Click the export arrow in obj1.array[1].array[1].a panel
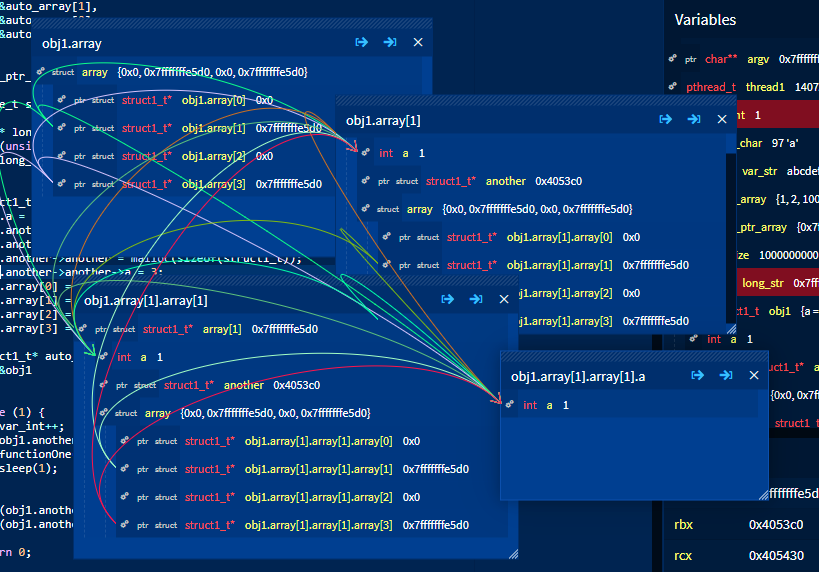Screen dimensions: 819x572 [697, 375]
